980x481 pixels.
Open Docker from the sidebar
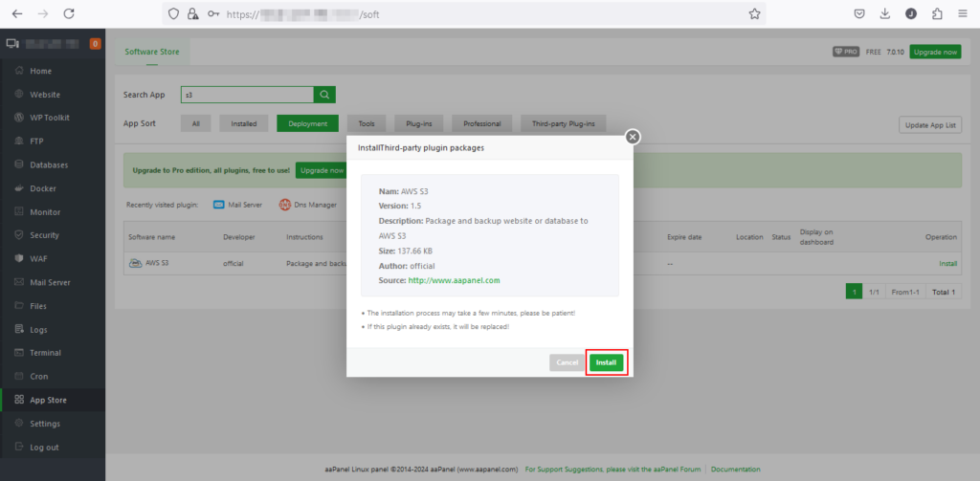[42, 188]
